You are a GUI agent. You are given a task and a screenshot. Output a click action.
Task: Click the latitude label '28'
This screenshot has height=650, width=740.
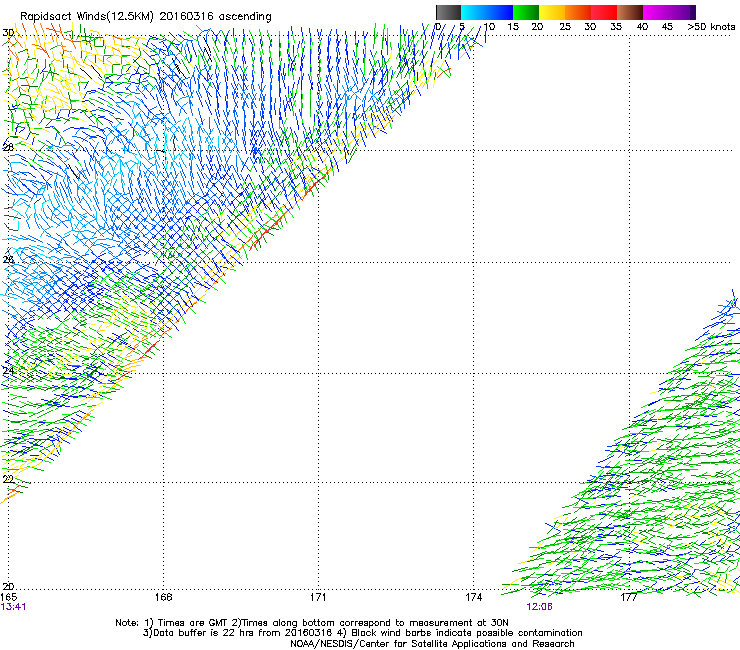point(8,147)
